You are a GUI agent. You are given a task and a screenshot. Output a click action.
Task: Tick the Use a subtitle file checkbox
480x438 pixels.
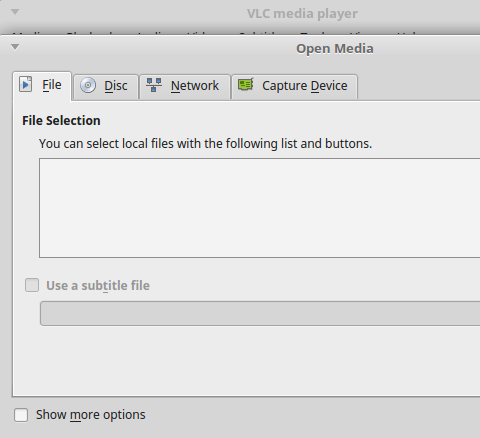tap(32, 285)
